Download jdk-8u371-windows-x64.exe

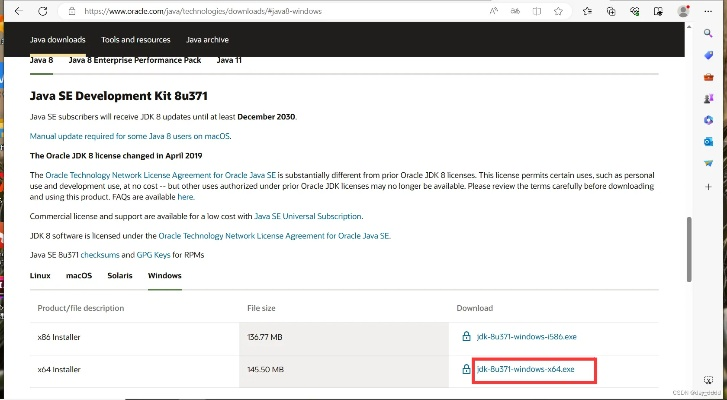pos(525,369)
